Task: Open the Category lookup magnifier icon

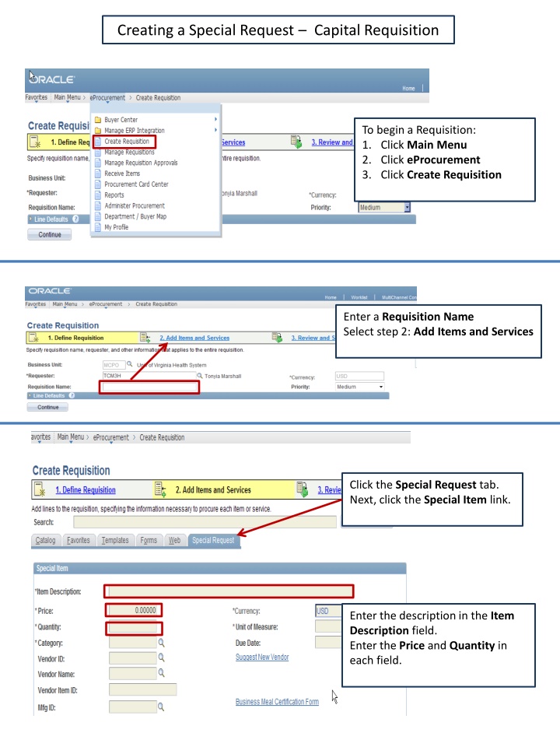Action: [x=162, y=643]
